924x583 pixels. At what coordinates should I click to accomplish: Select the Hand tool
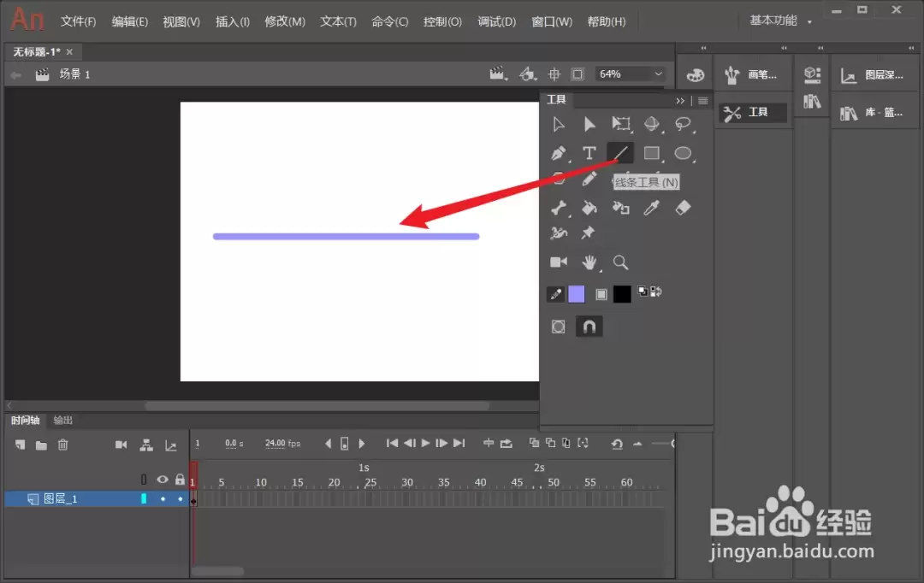click(x=589, y=262)
